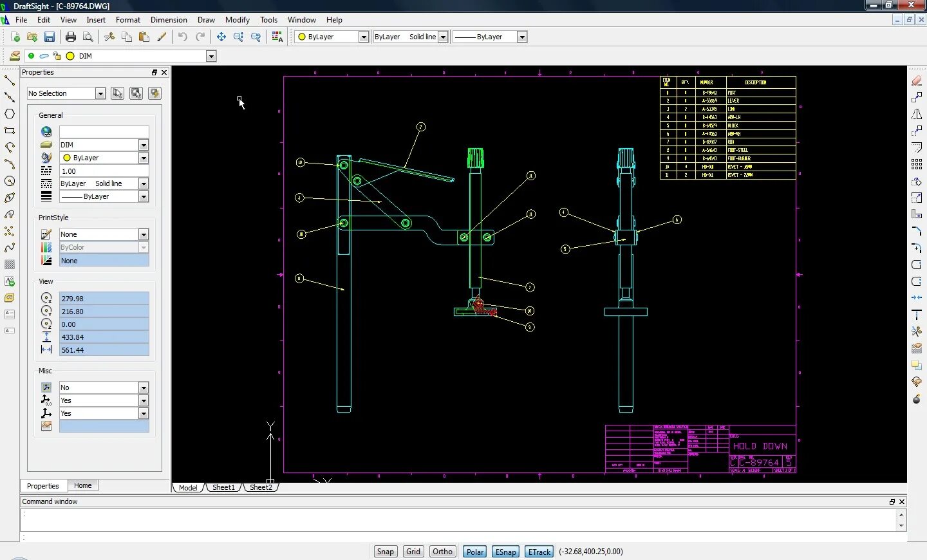
Task: Click the yellow color swatch in layer toolbar
Action: click(70, 56)
